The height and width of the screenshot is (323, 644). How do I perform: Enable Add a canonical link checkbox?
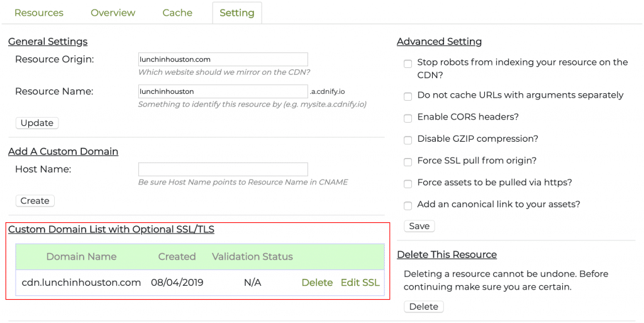408,205
